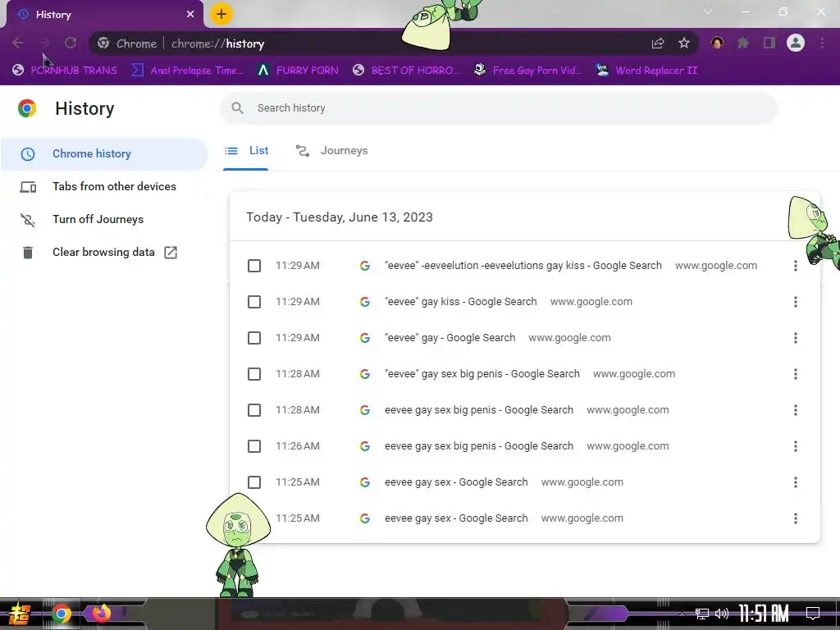Open the BEST OF HORRO... bookmark
The height and width of the screenshot is (630, 840).
point(406,71)
